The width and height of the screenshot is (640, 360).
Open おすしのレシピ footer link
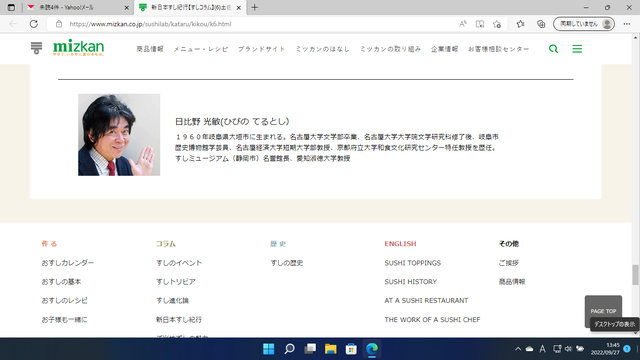tap(64, 300)
